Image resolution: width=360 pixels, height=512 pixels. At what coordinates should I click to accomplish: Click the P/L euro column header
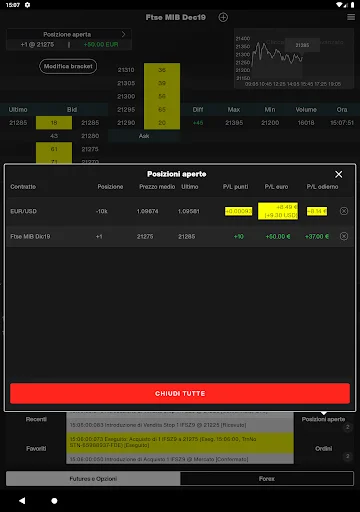276,187
